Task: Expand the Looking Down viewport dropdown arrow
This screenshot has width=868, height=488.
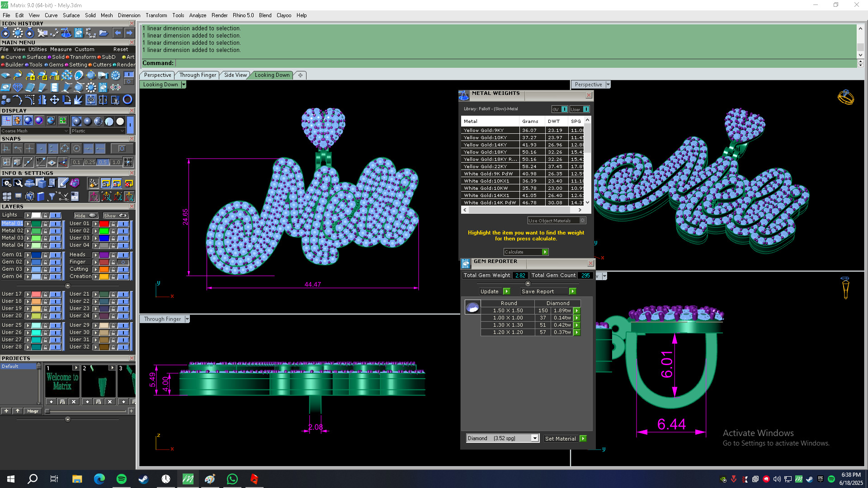Action: coord(184,84)
